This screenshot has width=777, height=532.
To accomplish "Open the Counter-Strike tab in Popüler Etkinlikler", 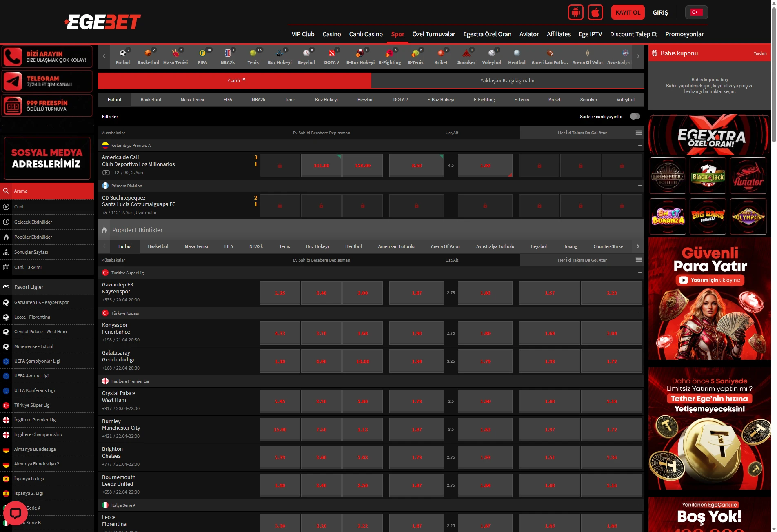I will pos(608,246).
